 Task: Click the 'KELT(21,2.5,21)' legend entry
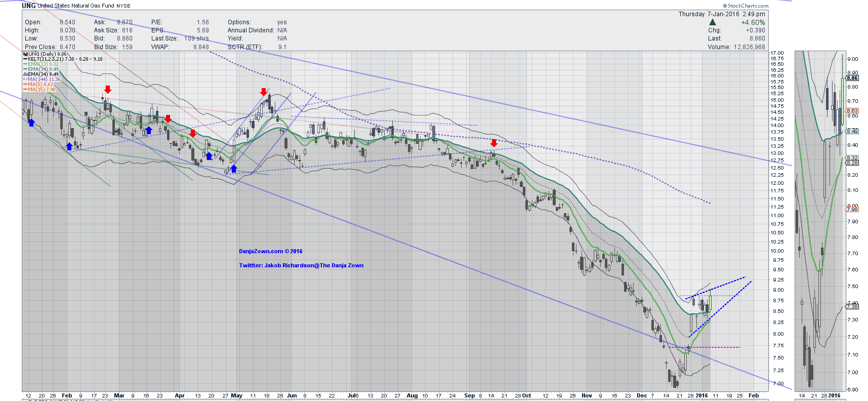pyautogui.click(x=63, y=59)
